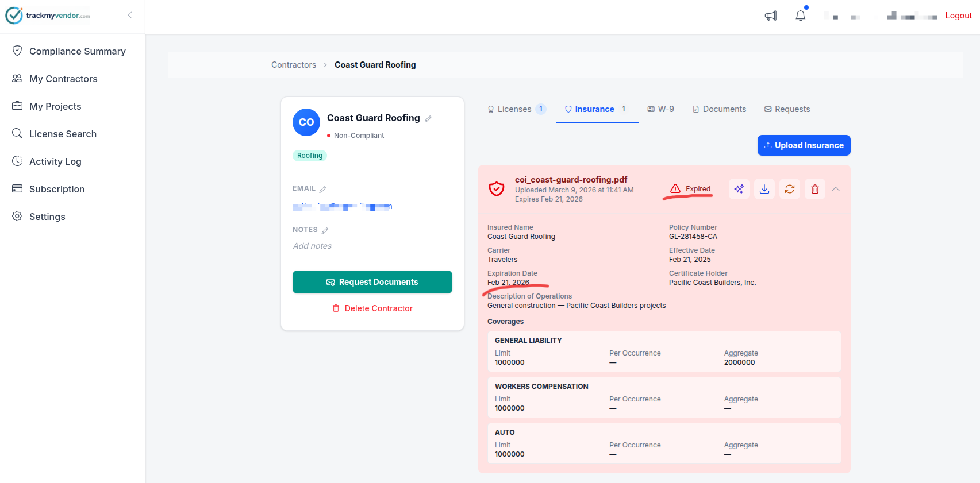This screenshot has height=483, width=980.
Task: Navigate to Contractors breadcrumb
Action: click(x=294, y=65)
